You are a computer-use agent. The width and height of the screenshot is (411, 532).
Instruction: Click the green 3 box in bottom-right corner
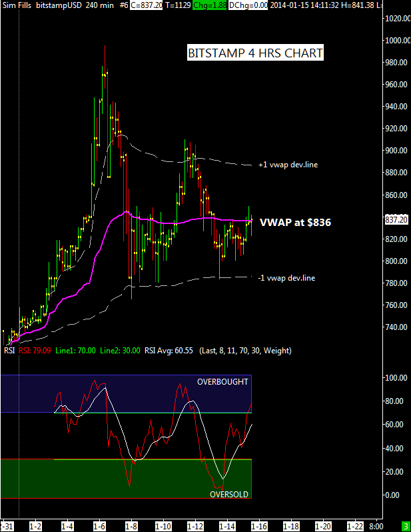[x=406, y=526]
